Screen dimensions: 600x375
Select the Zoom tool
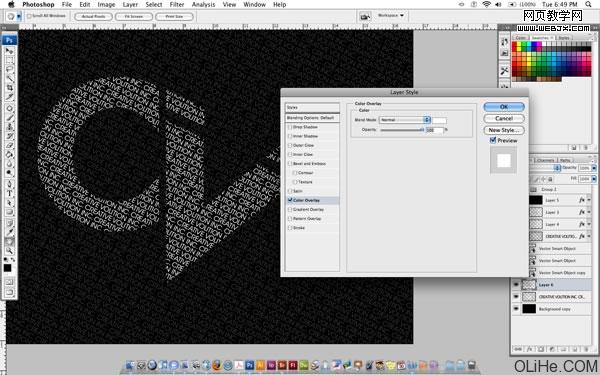coord(10,251)
